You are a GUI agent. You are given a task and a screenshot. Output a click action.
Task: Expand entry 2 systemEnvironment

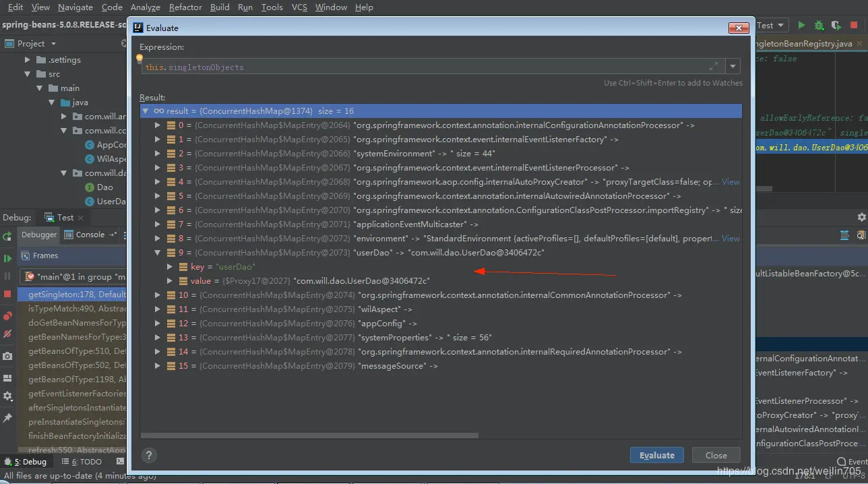[158, 153]
